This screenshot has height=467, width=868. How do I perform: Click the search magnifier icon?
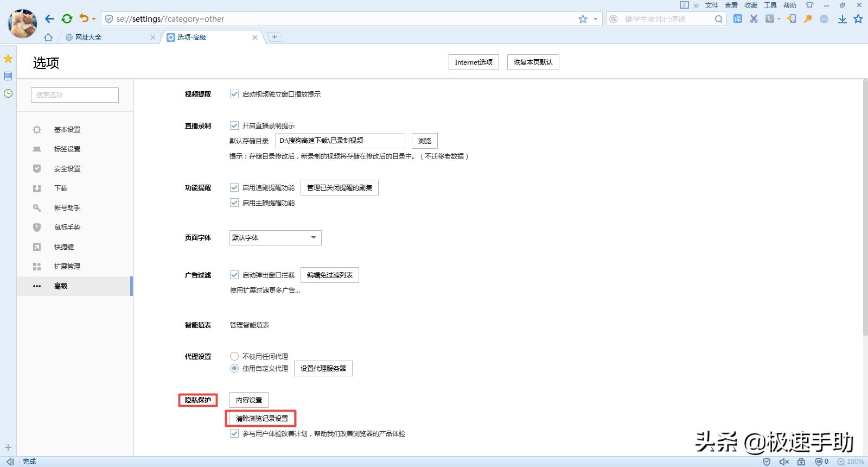(x=719, y=19)
